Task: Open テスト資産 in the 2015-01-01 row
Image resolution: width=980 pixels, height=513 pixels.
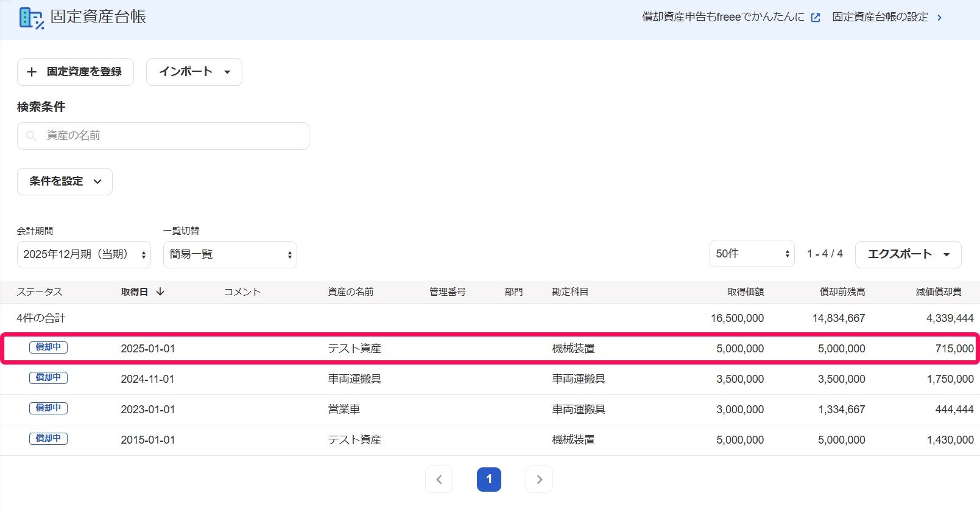Action: [x=354, y=440]
